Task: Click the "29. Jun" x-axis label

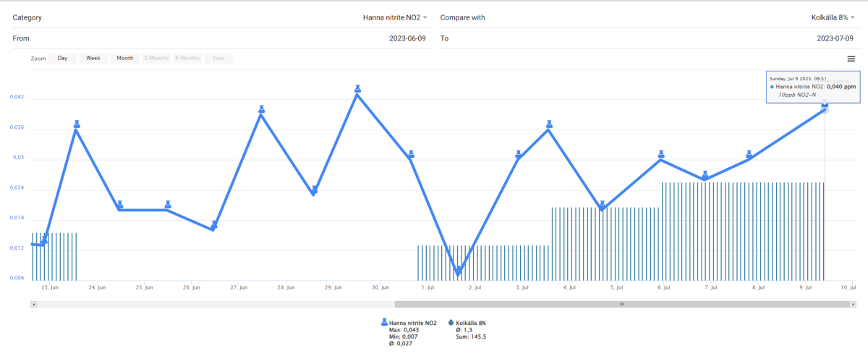Action: 333,287
